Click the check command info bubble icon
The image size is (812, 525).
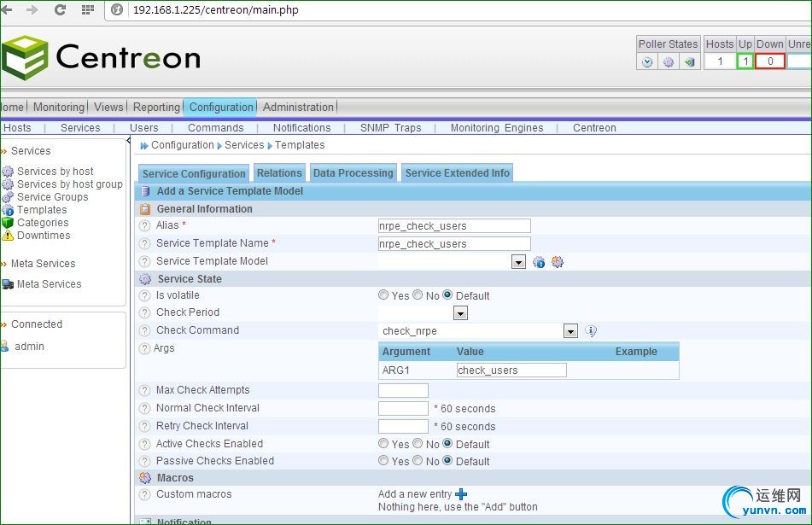tap(591, 330)
